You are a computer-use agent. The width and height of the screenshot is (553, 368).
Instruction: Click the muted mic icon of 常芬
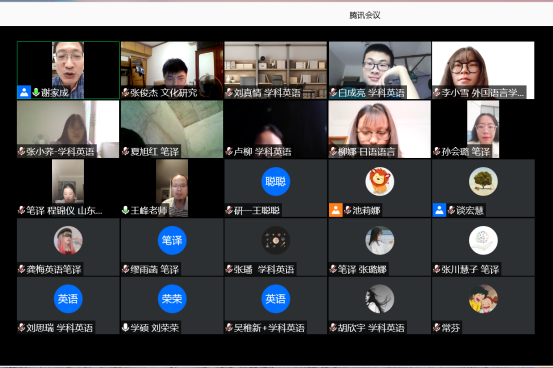click(x=437, y=328)
